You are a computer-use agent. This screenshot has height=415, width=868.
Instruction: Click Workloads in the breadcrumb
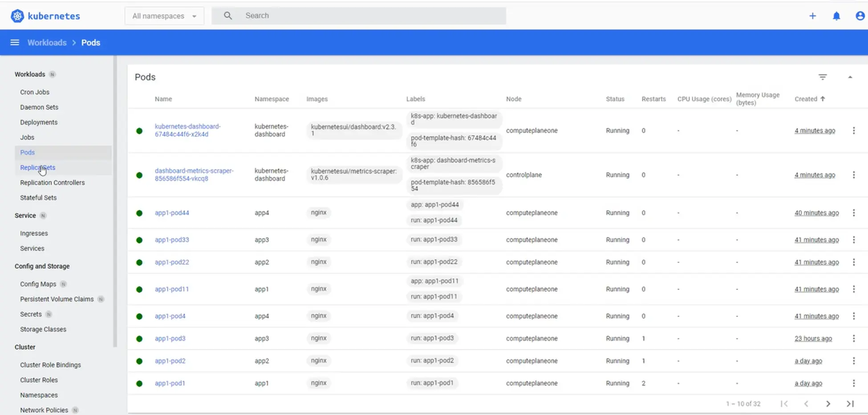click(x=47, y=42)
